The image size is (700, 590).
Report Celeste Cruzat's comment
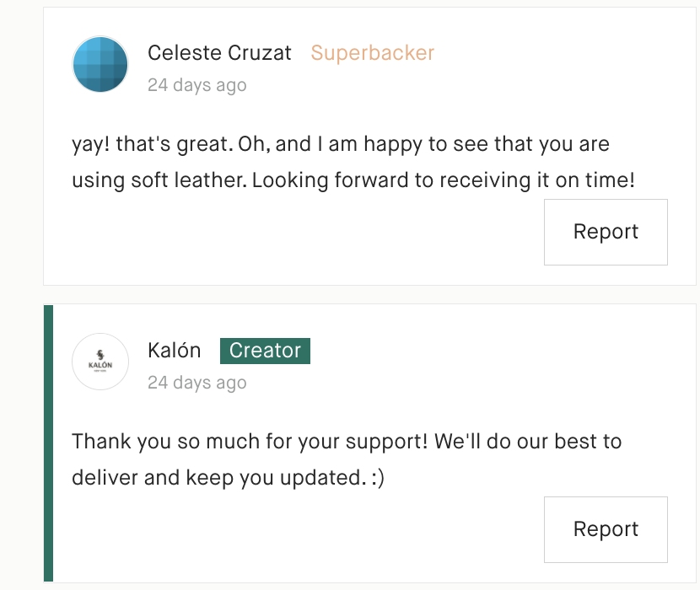[606, 232]
